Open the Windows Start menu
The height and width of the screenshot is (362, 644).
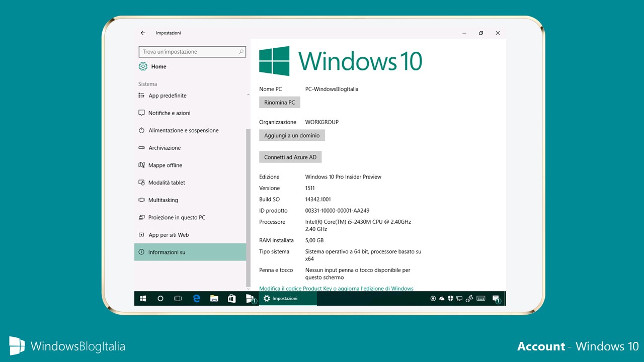[x=143, y=299]
